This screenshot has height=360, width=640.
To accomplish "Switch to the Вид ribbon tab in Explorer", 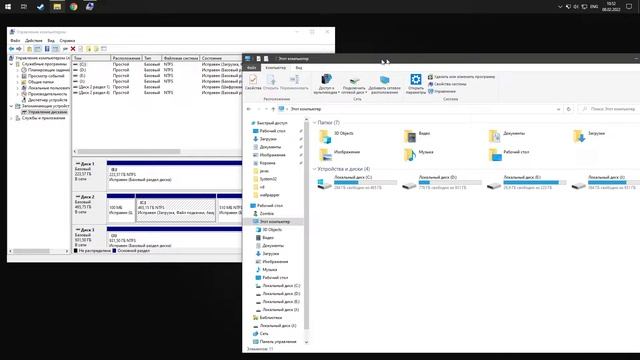I will 299,68.
